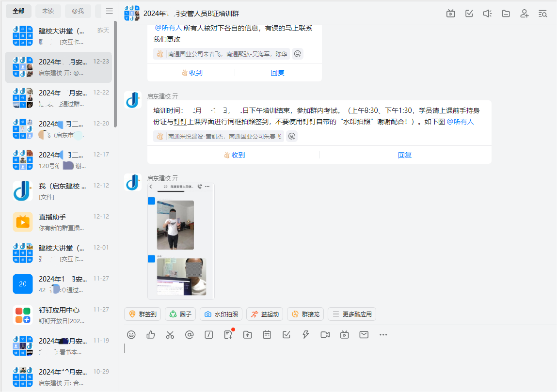Screen dimensions: 557x392
Task: Create a new document with red-dot icon
Action: click(x=228, y=334)
